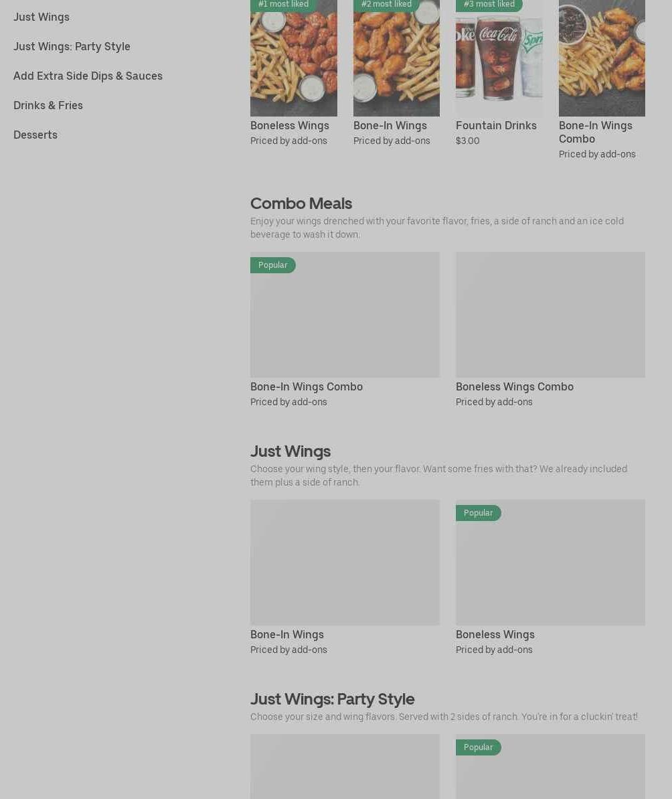Click Boneless Wings title under Just Wings section
Viewport: 672px width, 799px height.
click(x=495, y=634)
